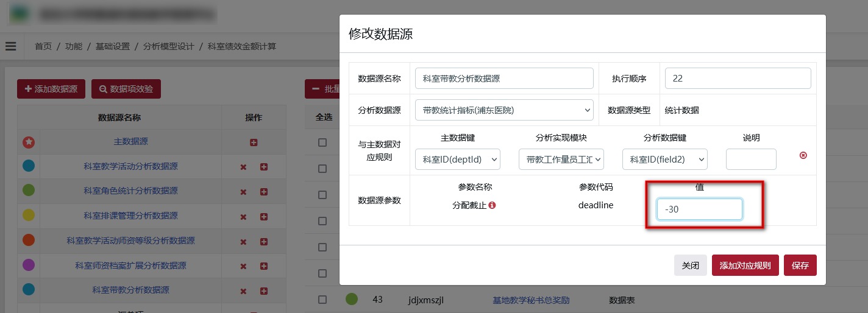
Task: Open the 基地教学秘书总奖励 link
Action: pos(531,300)
